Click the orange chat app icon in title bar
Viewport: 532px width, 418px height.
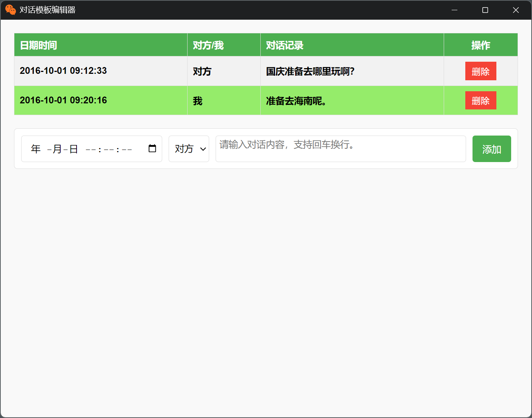(x=10, y=10)
